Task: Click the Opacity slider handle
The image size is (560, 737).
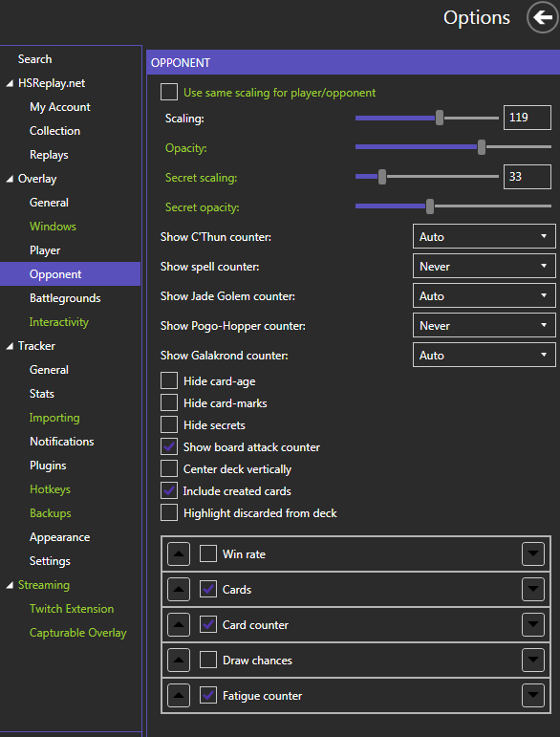Action: tap(482, 147)
